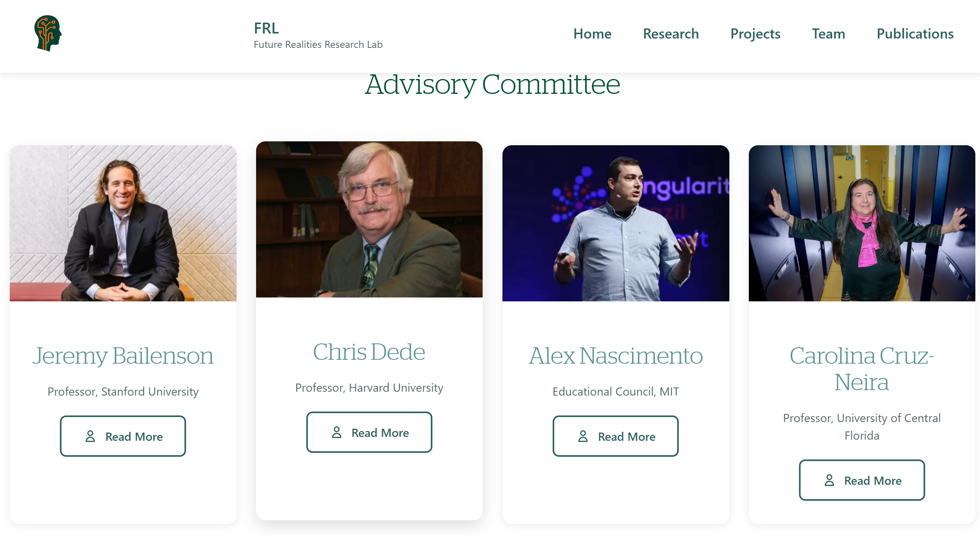Screen dimensions: 980x535
Task: Read more about Alex Nascimento
Action: click(616, 436)
